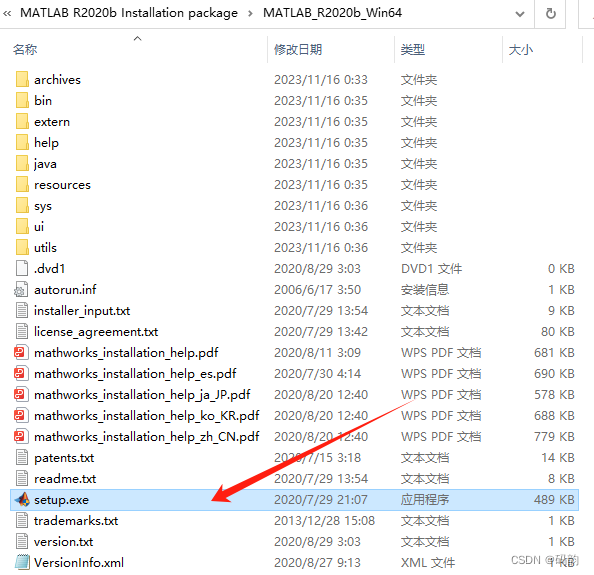Click the MATLAB setup.exe application icon
The width and height of the screenshot is (594, 575).
click(22, 500)
